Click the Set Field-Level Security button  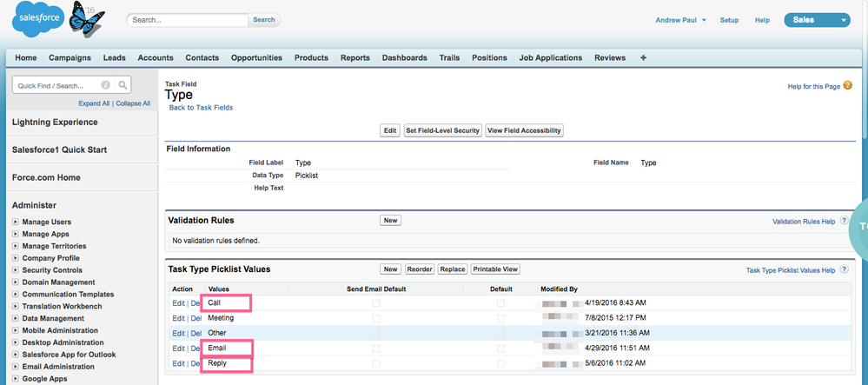[x=442, y=130]
